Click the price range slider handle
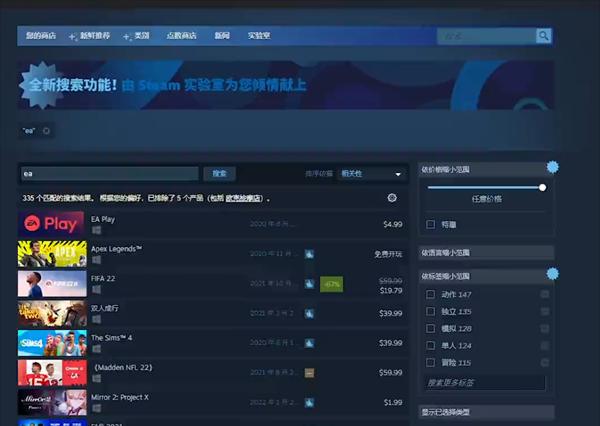Viewport: 600px width, 426px height. click(542, 188)
